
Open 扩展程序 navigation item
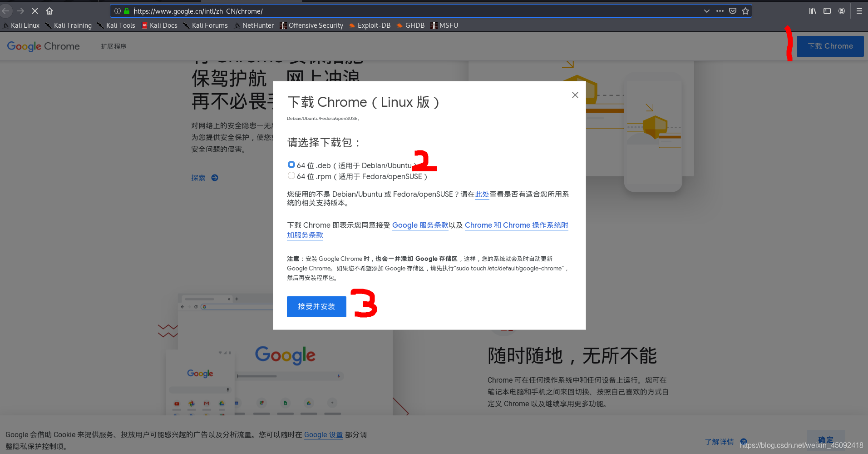coord(113,46)
